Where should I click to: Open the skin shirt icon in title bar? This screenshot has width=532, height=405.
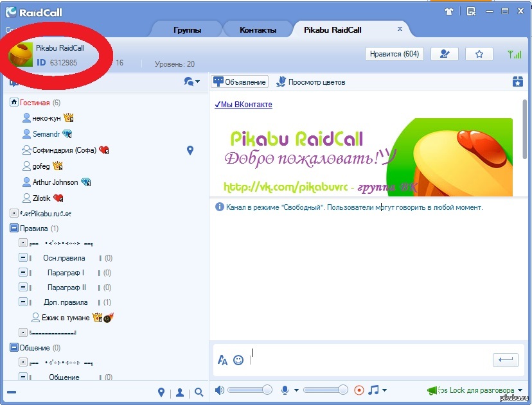point(448,12)
